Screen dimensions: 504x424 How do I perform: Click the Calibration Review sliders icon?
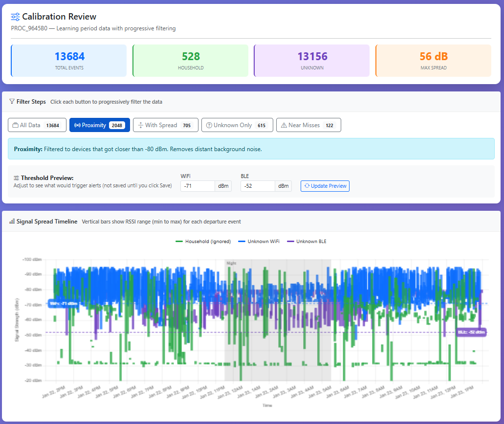15,17
